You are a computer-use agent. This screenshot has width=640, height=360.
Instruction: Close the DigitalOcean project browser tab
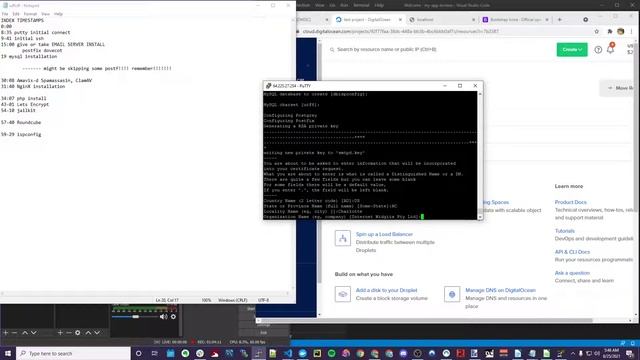click(400, 20)
